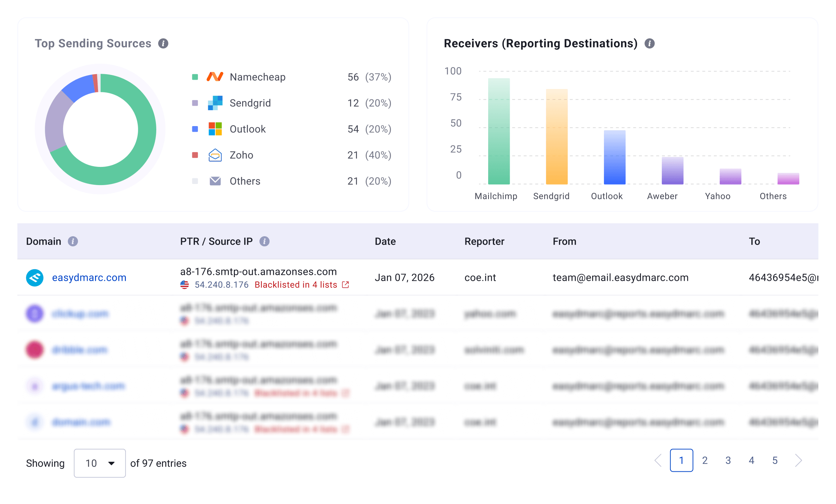Open the easydmarc.com domain link

point(89,278)
